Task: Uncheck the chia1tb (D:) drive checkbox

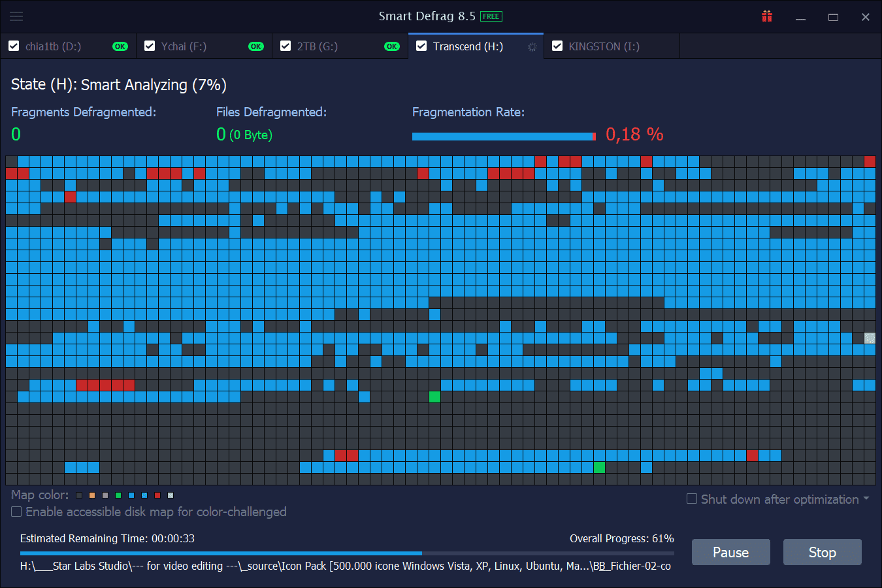Action: 14,46
